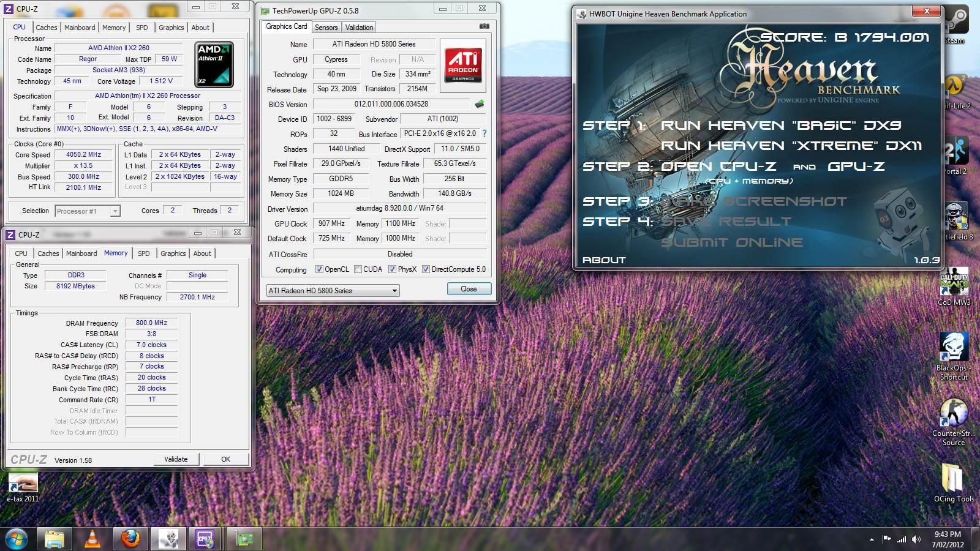Open the e-tax 2011 desktop shortcut

pos(23,487)
